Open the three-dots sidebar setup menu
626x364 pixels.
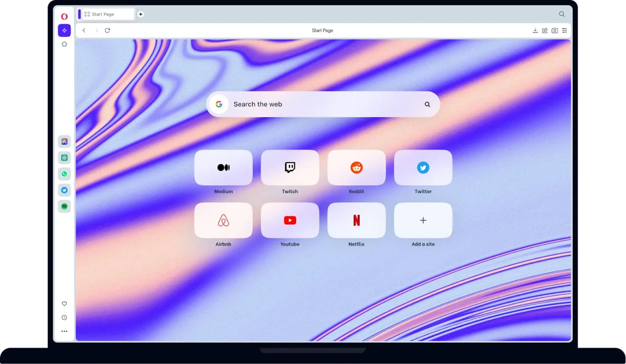tap(64, 331)
